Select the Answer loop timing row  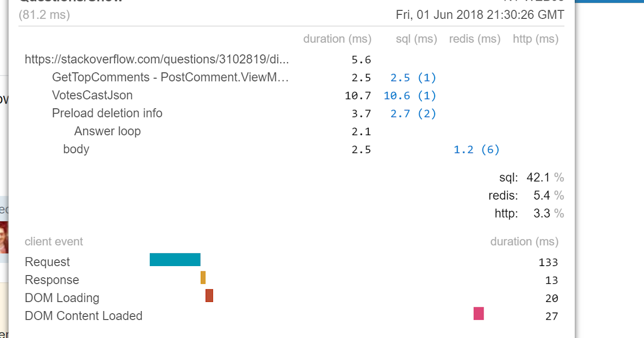(107, 131)
